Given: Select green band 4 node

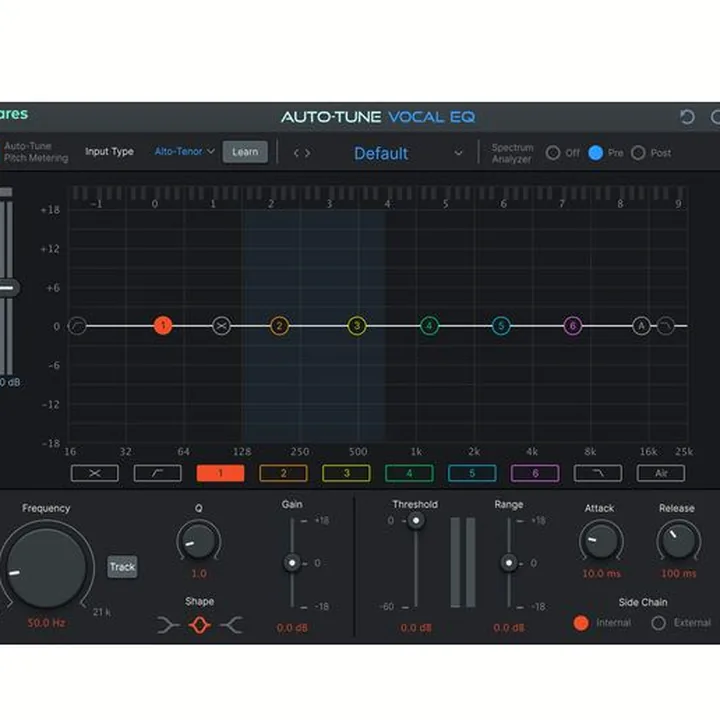Looking at the screenshot, I should [429, 326].
